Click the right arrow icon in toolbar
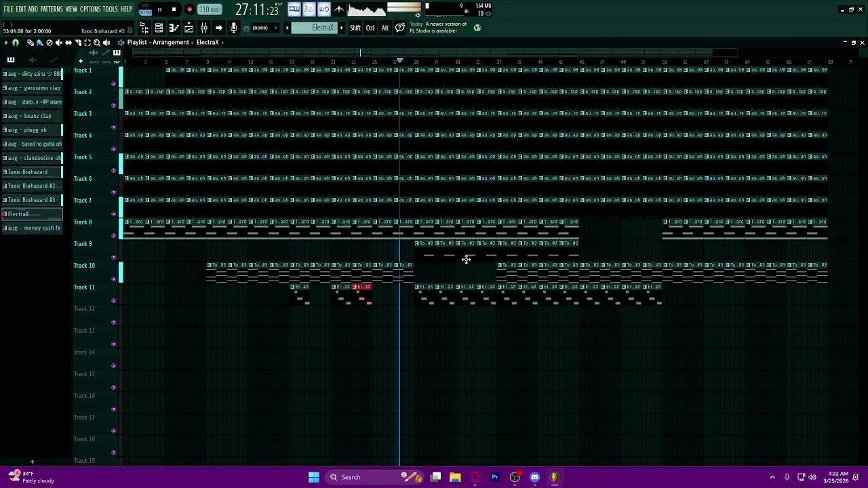Image resolution: width=868 pixels, height=488 pixels. (x=218, y=28)
